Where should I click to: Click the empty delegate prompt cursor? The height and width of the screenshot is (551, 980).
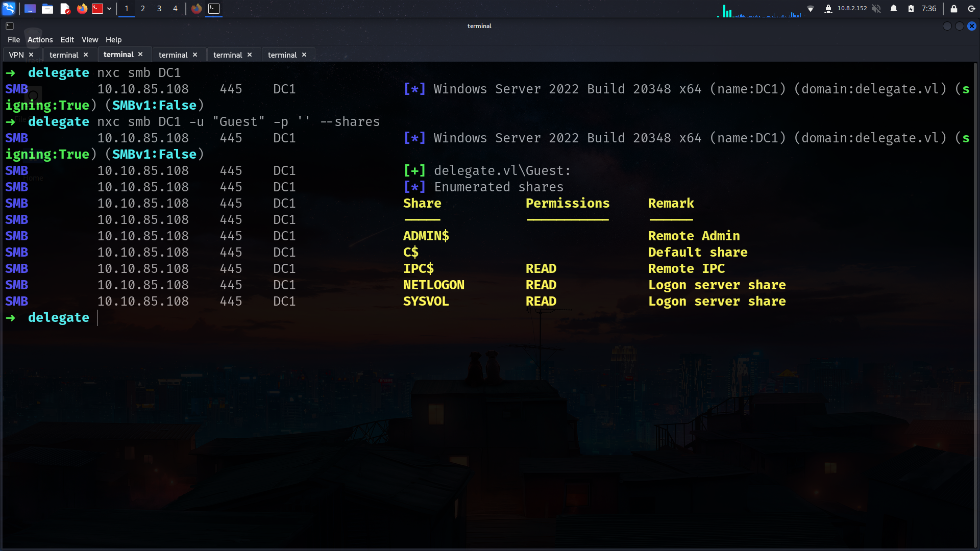click(x=97, y=318)
